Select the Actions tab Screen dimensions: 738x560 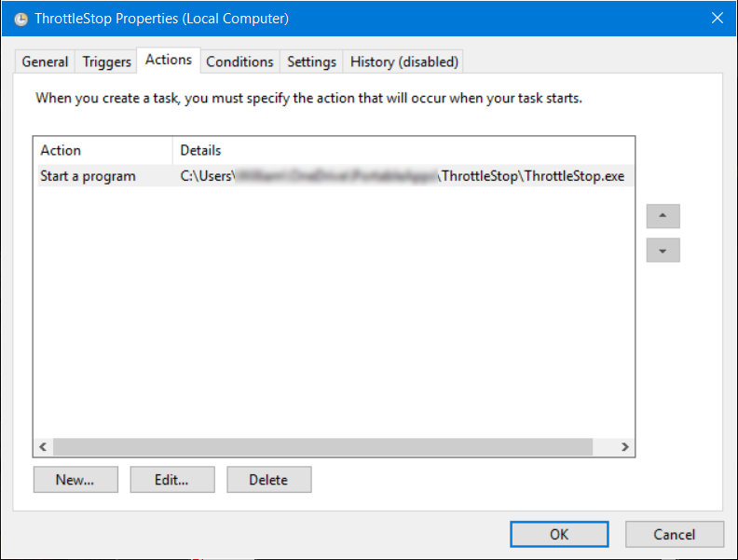[x=169, y=60]
